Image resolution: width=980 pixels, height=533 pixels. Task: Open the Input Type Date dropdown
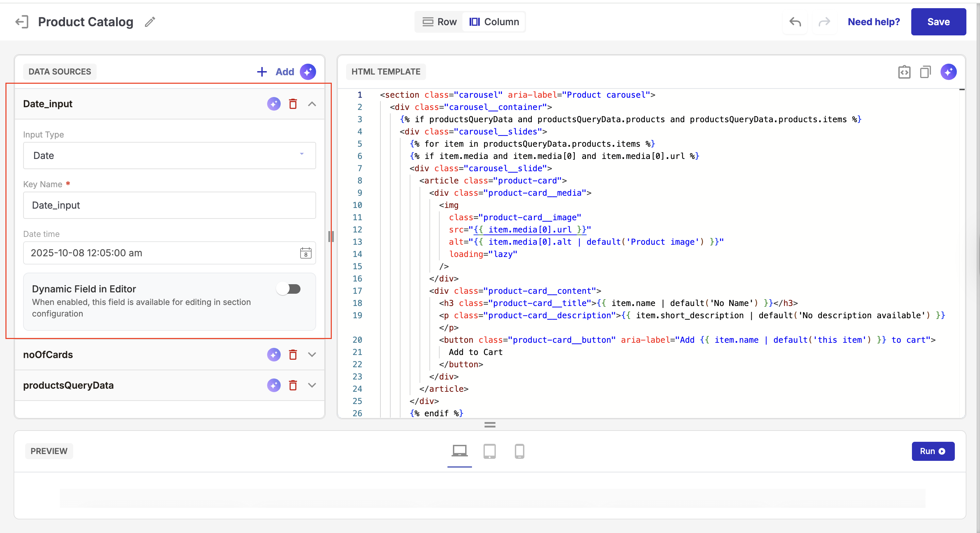click(x=169, y=155)
